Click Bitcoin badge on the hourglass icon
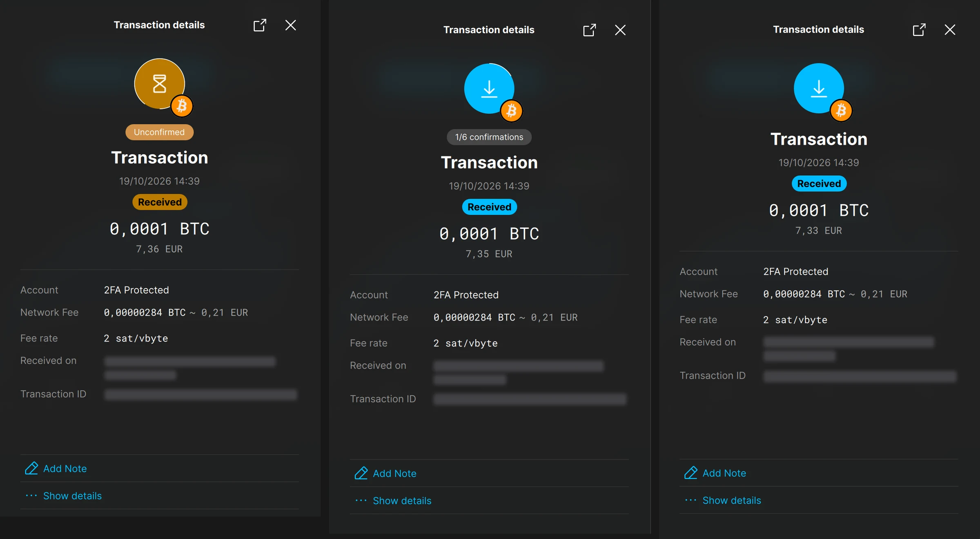The image size is (980, 539). pyautogui.click(x=182, y=106)
